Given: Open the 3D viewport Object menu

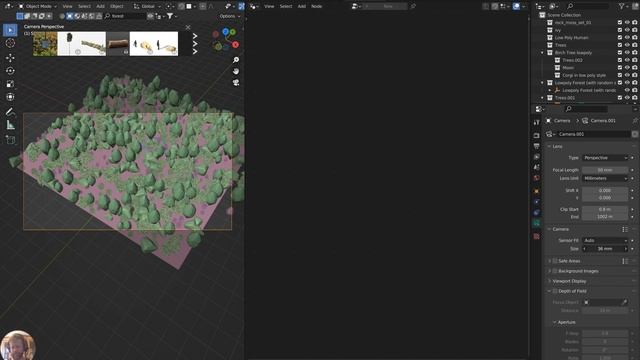Looking at the screenshot, I should coord(117,6).
